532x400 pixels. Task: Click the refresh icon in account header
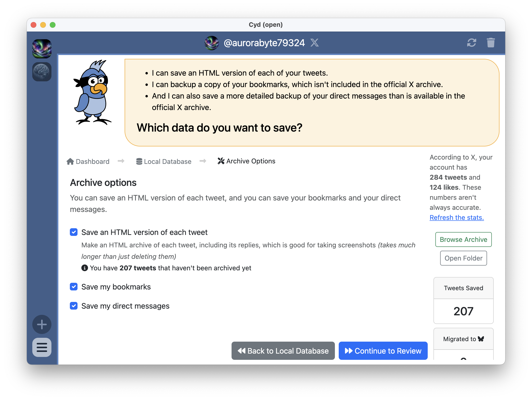pyautogui.click(x=471, y=43)
